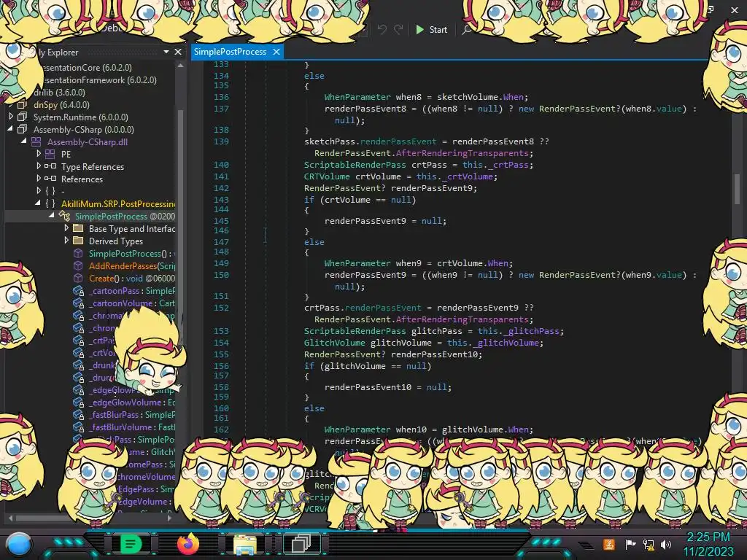The image size is (747, 560).
Task: Expand the Derived Types folder
Action: click(x=66, y=241)
